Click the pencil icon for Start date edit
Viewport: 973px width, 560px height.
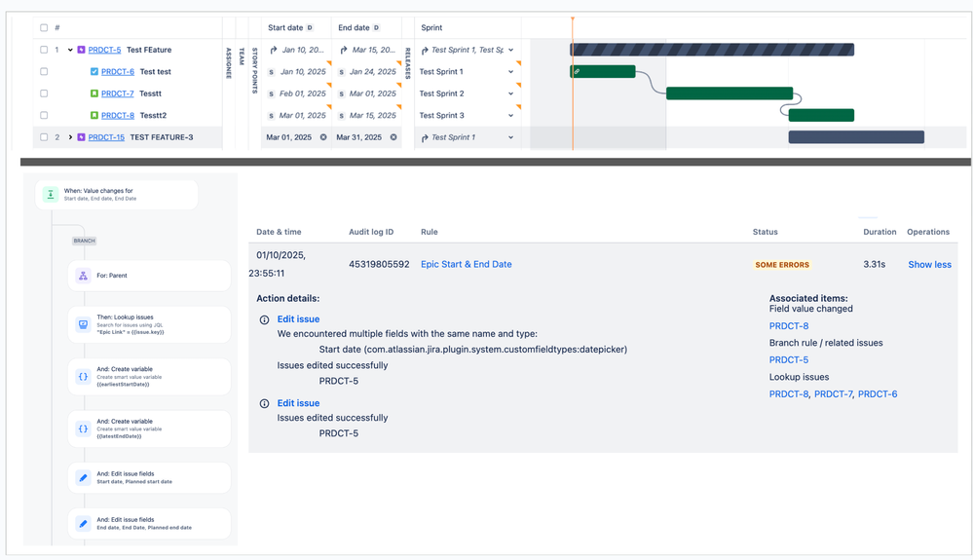(83, 477)
